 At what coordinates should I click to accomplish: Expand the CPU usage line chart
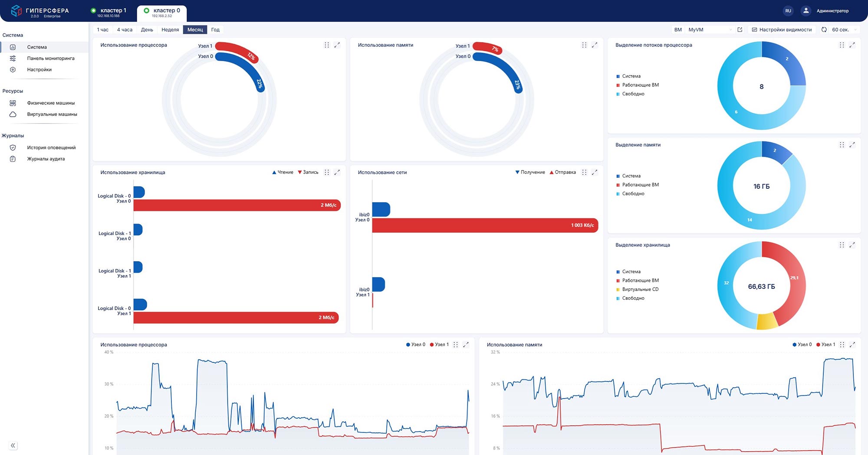tap(466, 345)
